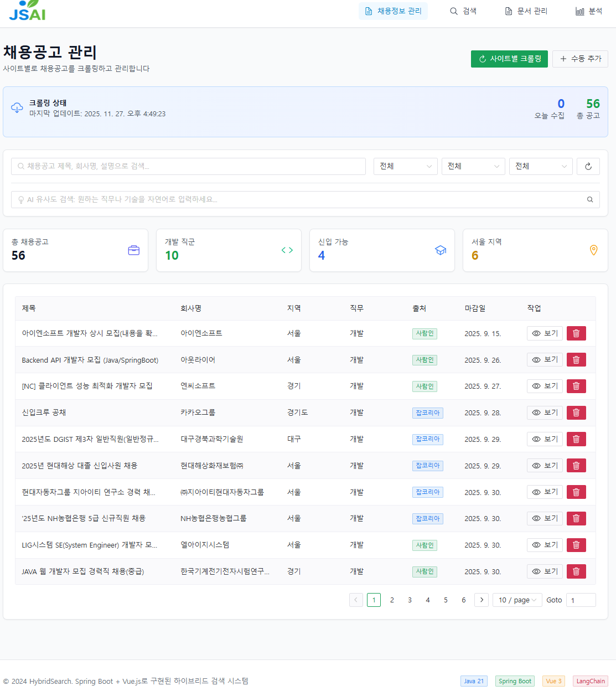Open the 10 / page pagination dropdown

516,600
